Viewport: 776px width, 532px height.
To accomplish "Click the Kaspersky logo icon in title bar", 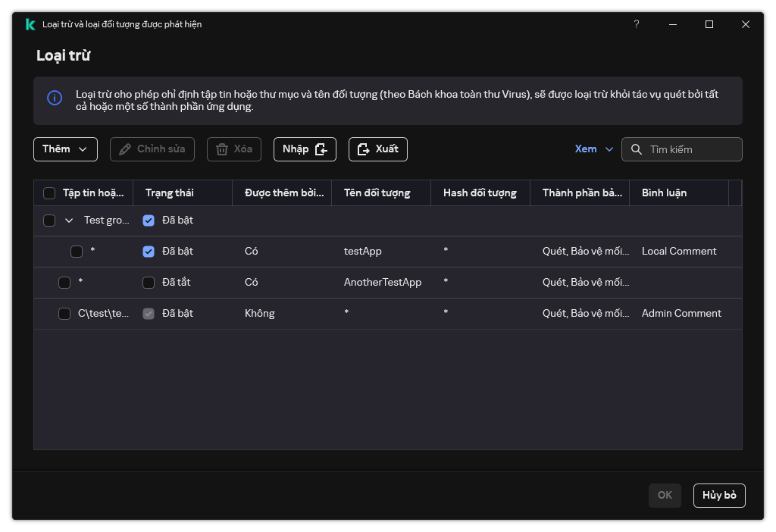I will 30,24.
